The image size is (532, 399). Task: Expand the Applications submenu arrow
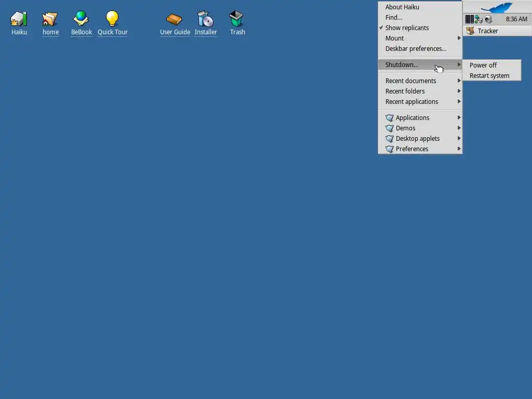point(459,117)
